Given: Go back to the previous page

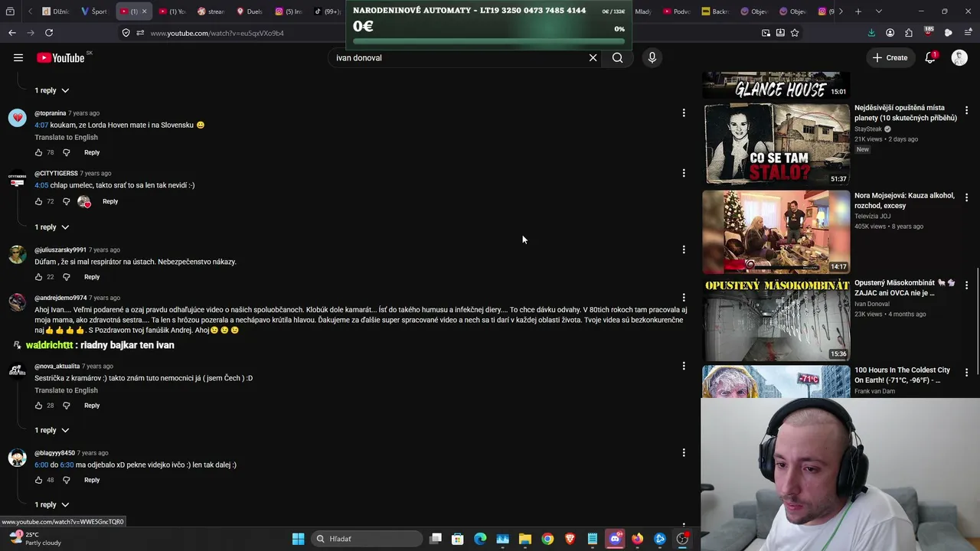Looking at the screenshot, I should click(12, 33).
